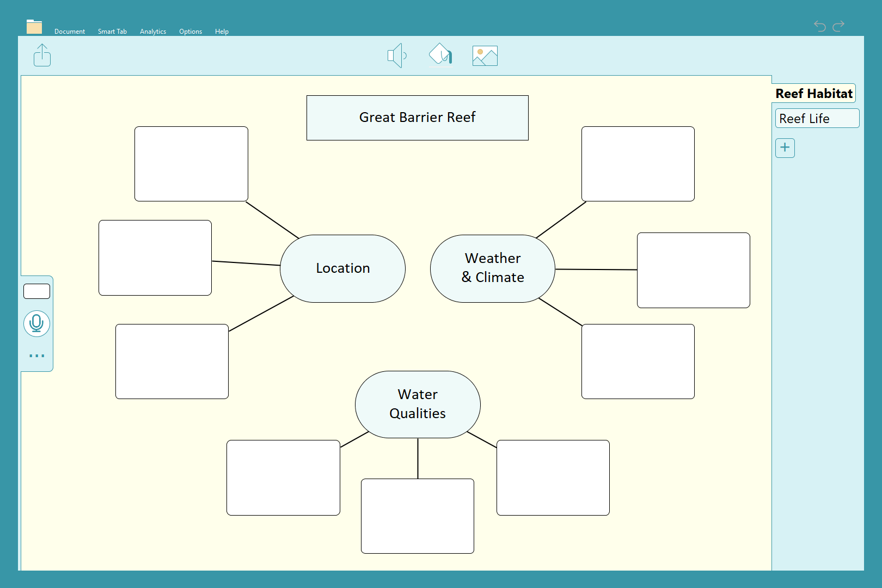This screenshot has height=588, width=882.
Task: Switch to the Reef Life tab
Action: (817, 119)
